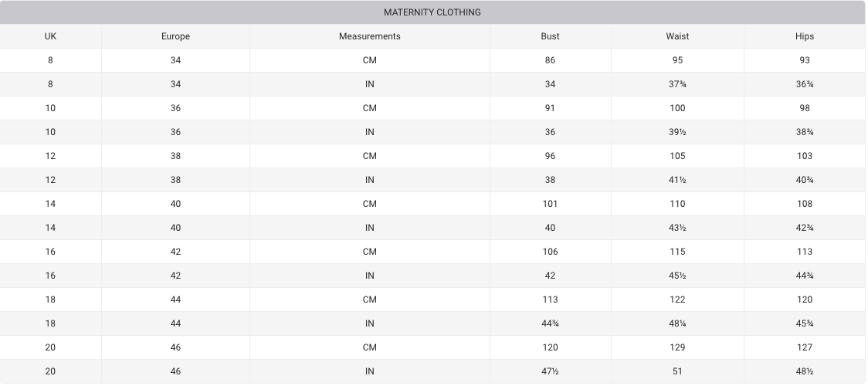Click the Hips column header
Viewport: 868px width, 386px height.
click(805, 36)
